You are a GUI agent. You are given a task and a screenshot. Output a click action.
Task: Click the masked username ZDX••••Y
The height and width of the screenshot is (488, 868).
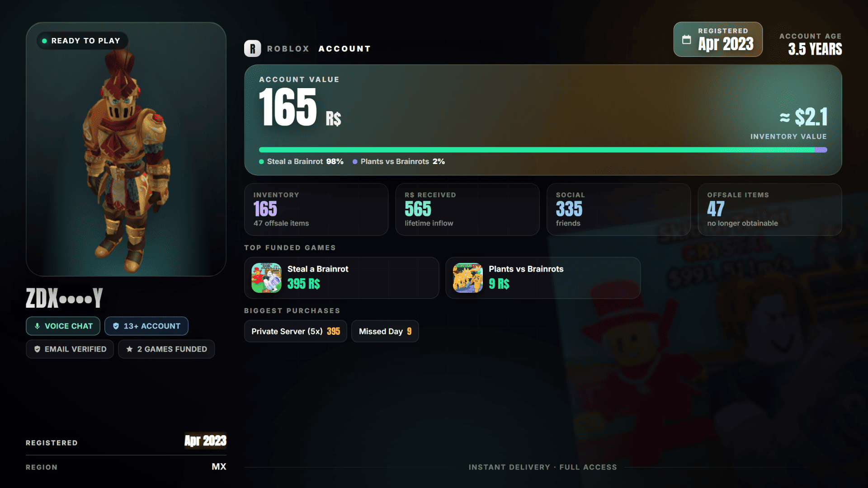[64, 298]
